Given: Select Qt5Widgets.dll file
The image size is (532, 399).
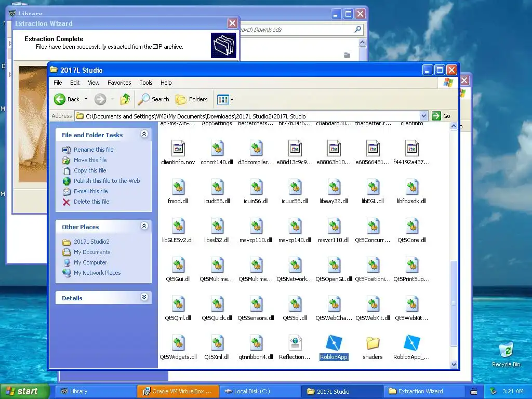Looking at the screenshot, I should coord(178,343).
